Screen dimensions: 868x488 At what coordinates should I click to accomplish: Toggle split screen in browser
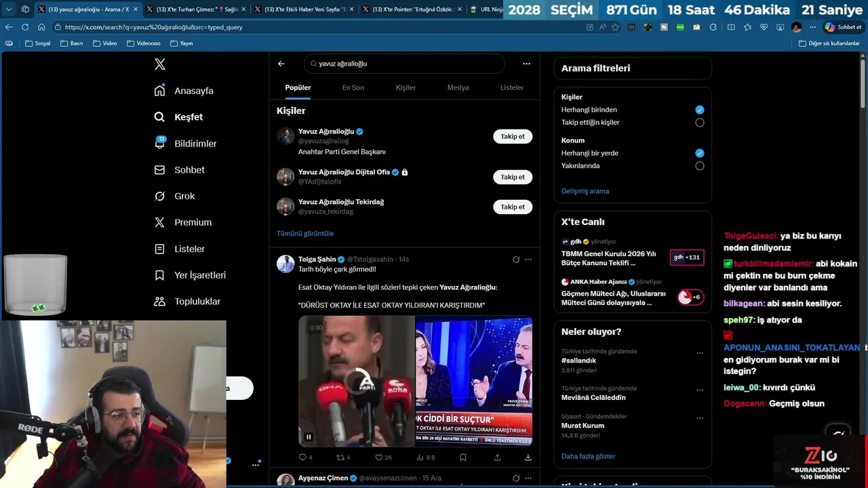[x=731, y=27]
